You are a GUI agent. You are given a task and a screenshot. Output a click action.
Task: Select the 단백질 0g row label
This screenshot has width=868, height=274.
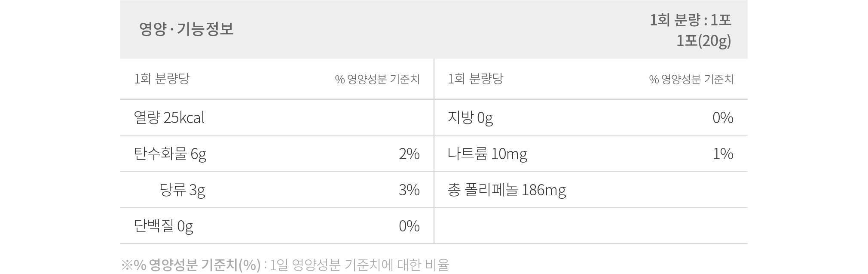164,226
